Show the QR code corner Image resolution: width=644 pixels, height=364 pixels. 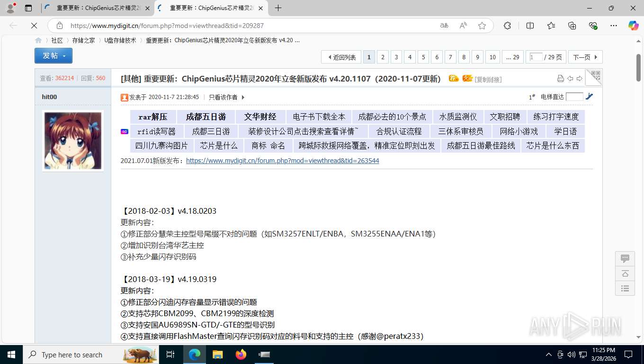click(x=594, y=77)
